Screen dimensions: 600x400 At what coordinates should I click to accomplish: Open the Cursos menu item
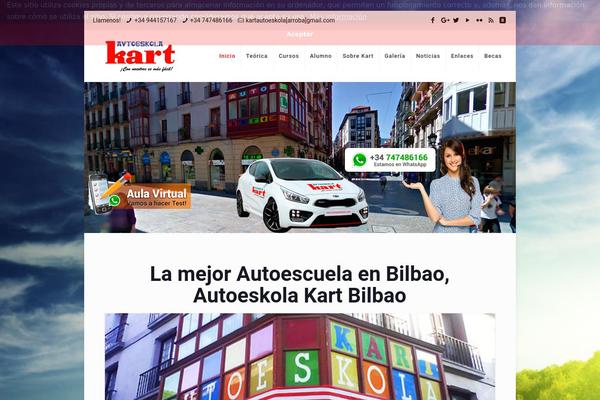pos(289,56)
